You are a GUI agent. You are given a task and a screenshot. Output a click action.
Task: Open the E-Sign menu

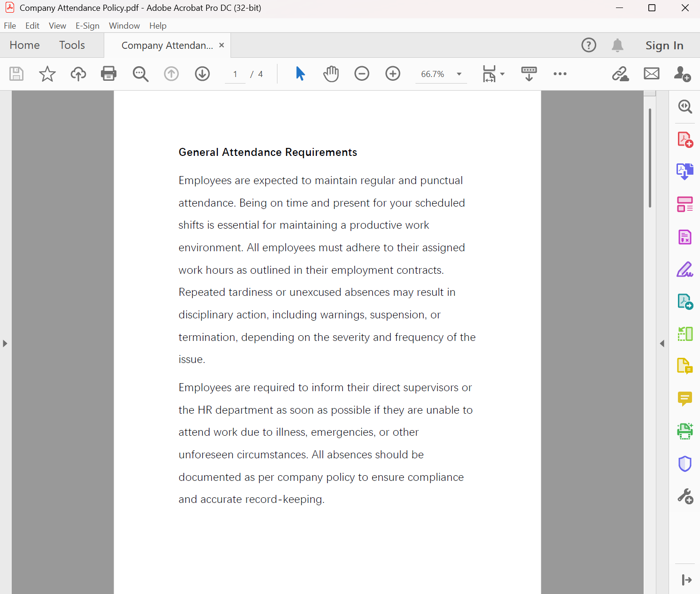(87, 26)
